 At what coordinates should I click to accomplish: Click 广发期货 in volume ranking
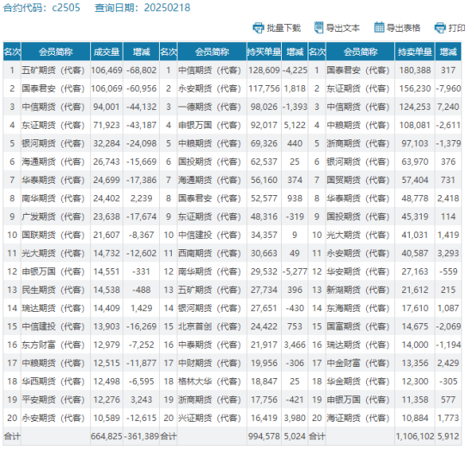pyautogui.click(x=52, y=217)
